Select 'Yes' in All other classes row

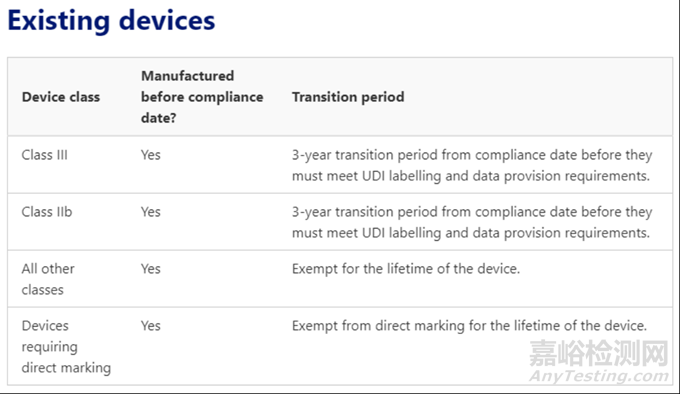click(150, 269)
